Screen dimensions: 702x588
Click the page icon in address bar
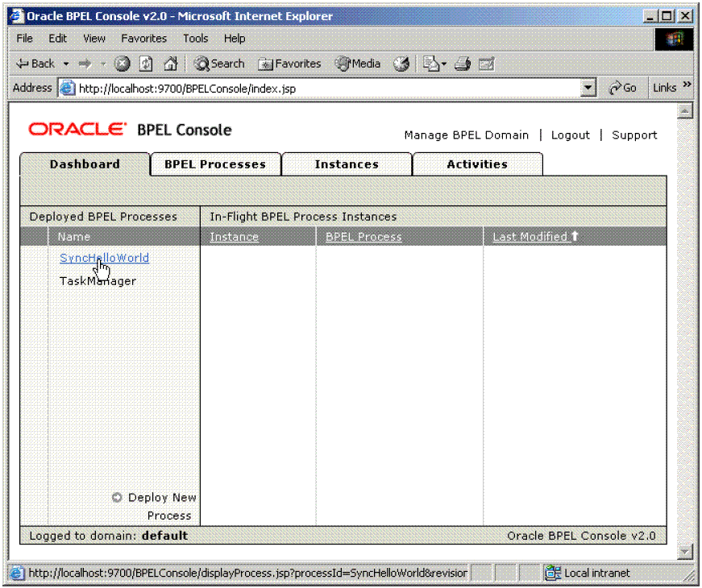[67, 88]
